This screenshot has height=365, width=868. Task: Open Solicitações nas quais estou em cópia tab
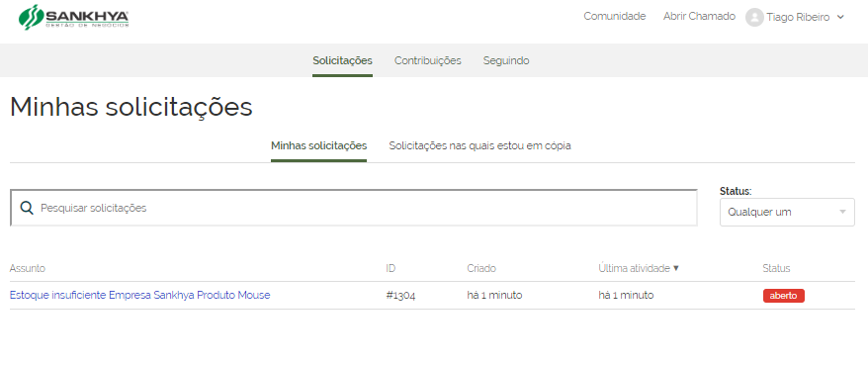click(479, 145)
